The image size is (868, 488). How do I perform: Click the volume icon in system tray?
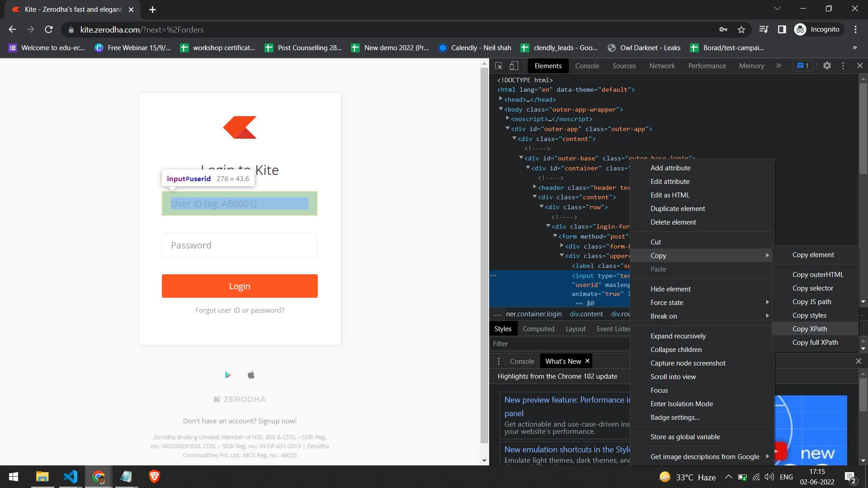769,477
